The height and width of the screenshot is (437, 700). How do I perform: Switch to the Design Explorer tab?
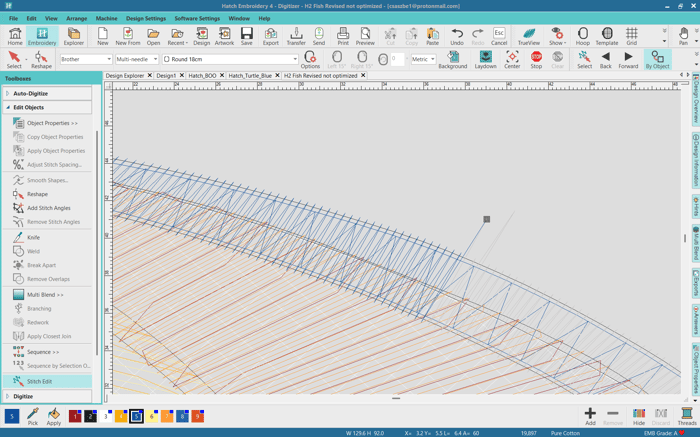(125, 75)
